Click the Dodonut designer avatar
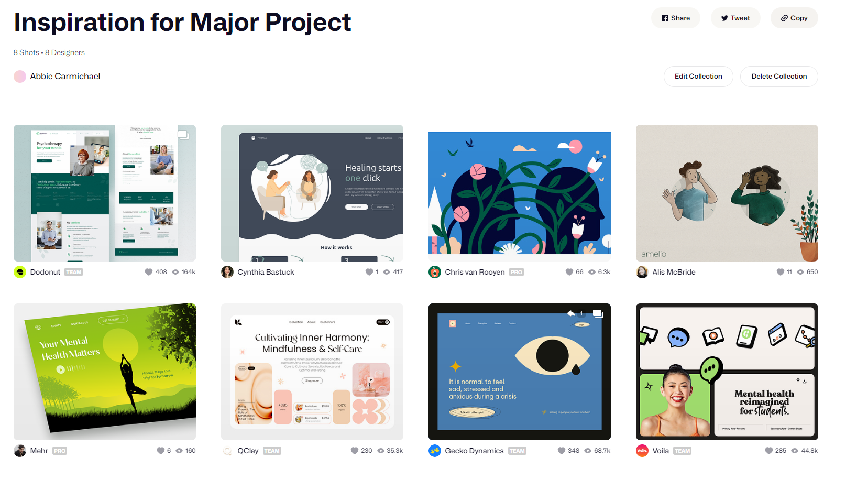Screen dimensions: 868x479 click(20, 272)
